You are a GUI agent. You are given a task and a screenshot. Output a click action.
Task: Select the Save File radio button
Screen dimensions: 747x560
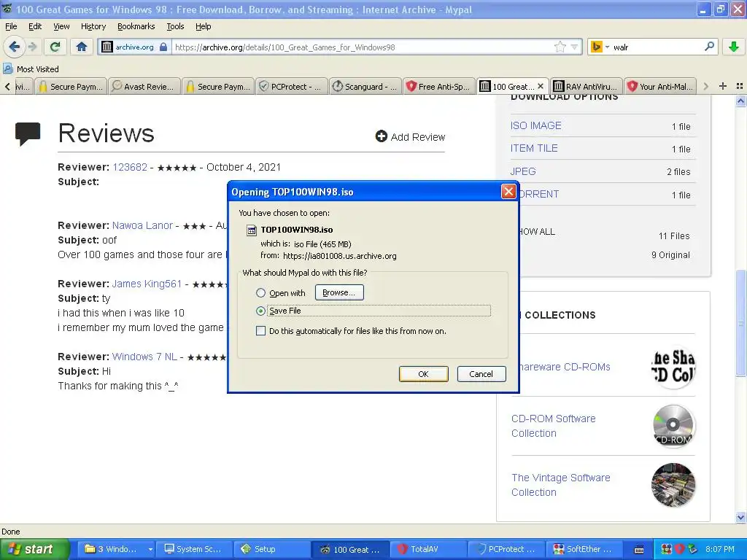[x=260, y=311]
